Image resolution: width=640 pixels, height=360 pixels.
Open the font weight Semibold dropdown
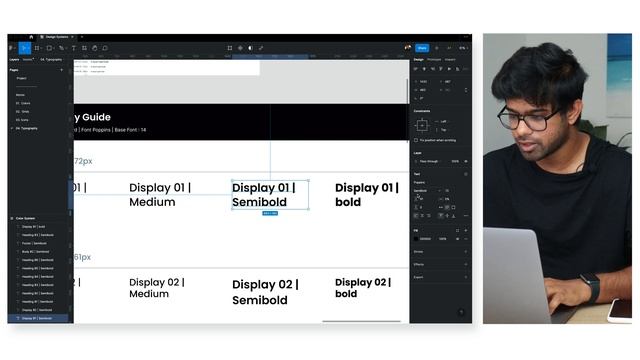(427, 191)
